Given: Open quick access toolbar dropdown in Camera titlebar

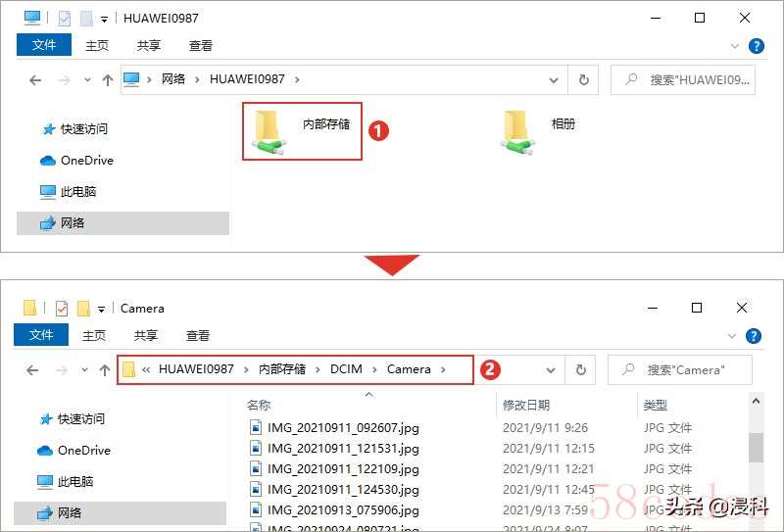Looking at the screenshot, I should 101,310.
